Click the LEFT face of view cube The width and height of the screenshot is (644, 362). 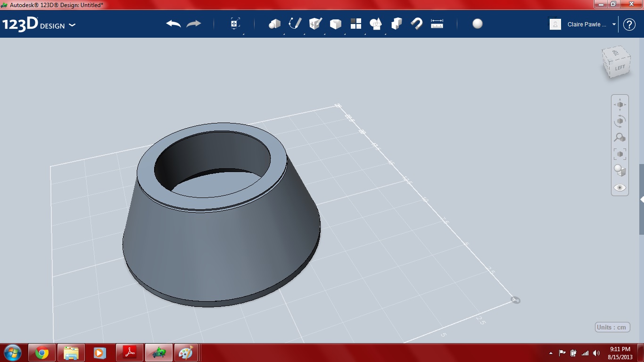619,67
